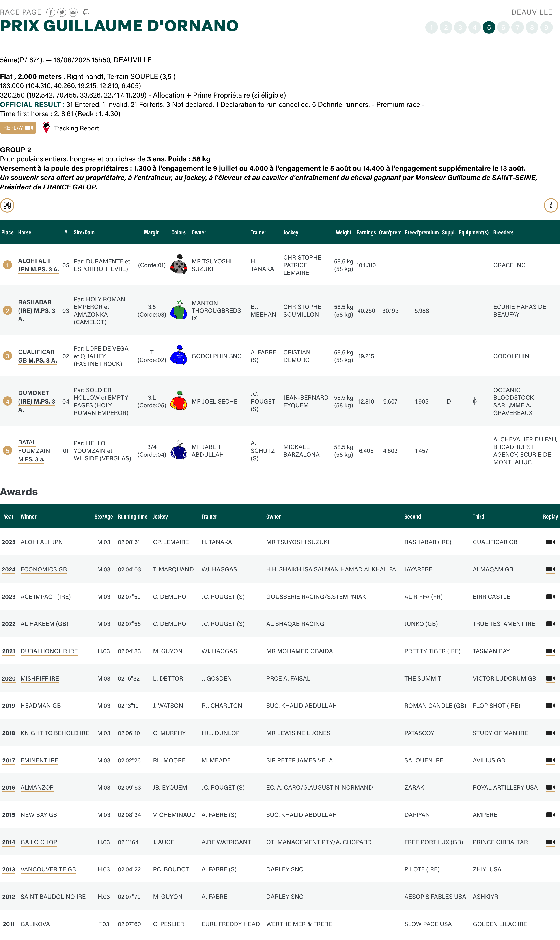This screenshot has height=940, width=560.
Task: Open SAINT BAUDOLINO IRE winner link
Action: 53,897
